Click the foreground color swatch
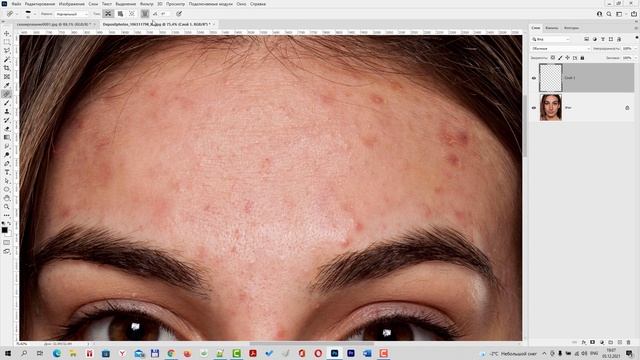Image resolution: width=640 pixels, height=360 pixels. 4,230
